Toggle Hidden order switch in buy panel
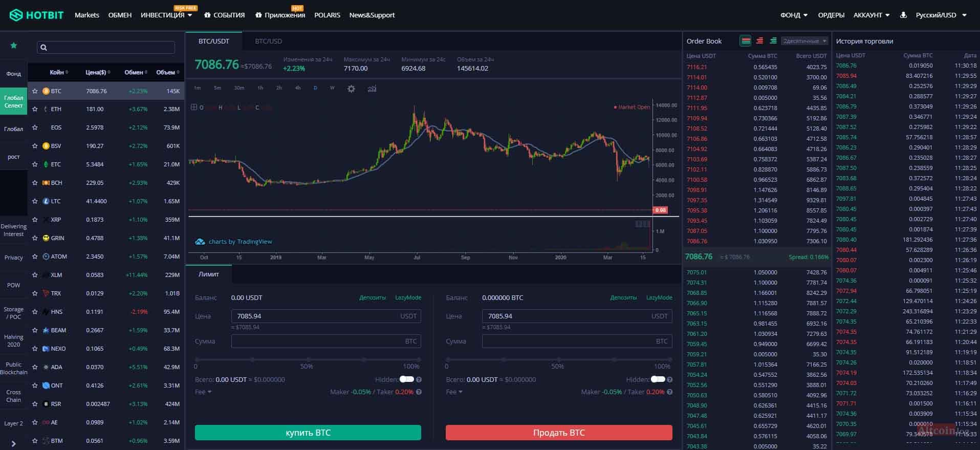The width and height of the screenshot is (980, 450). [407, 379]
